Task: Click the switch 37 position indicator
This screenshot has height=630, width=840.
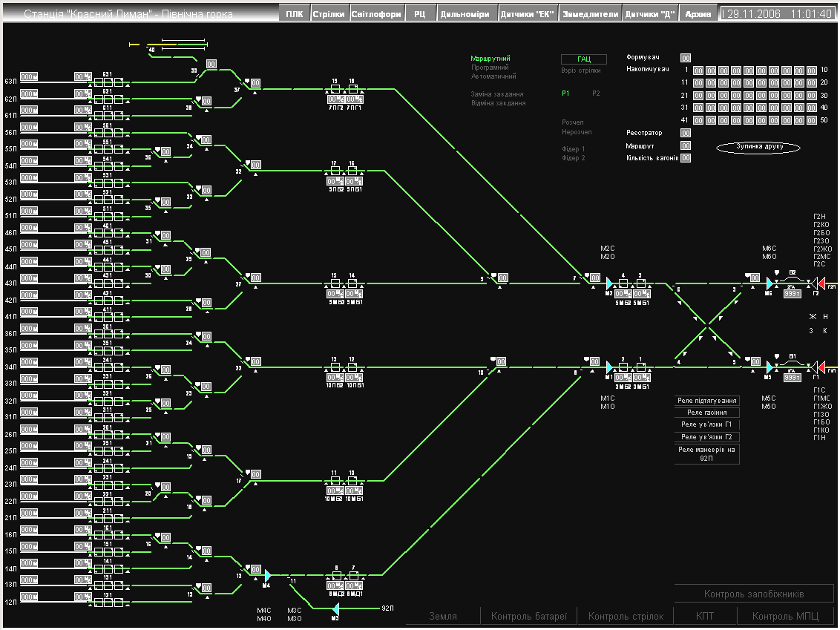Action: [x=255, y=83]
